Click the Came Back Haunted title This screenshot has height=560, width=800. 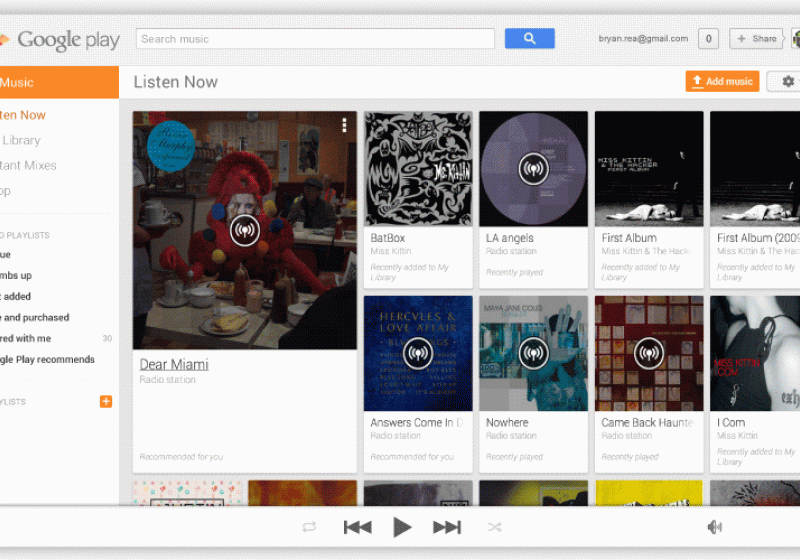(648, 423)
